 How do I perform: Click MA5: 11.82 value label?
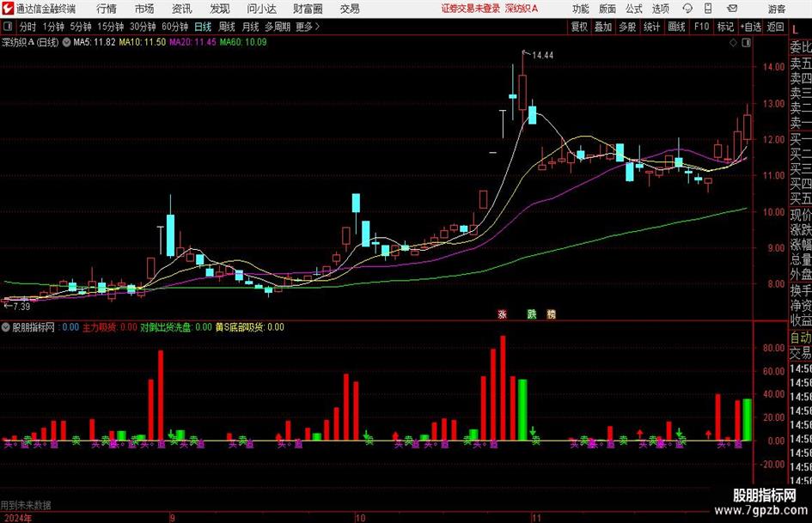(95, 42)
